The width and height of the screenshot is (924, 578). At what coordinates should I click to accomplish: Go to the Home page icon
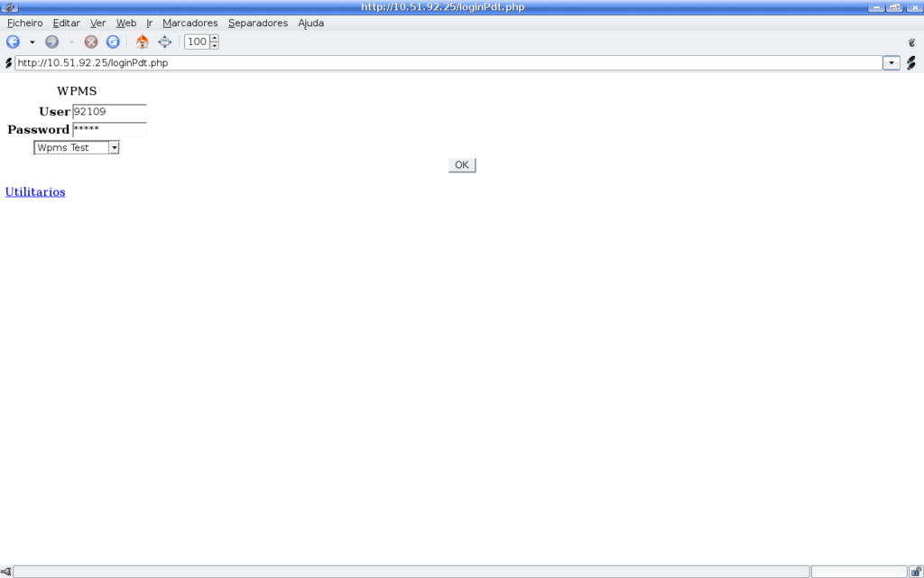pos(142,42)
